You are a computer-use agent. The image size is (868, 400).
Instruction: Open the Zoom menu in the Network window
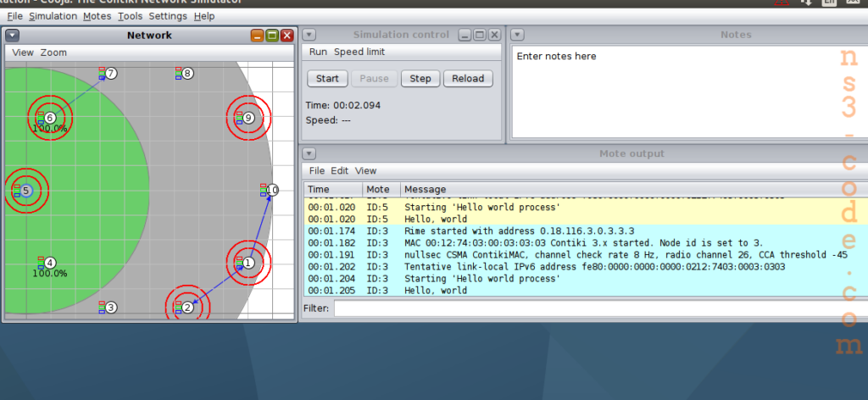(x=53, y=53)
